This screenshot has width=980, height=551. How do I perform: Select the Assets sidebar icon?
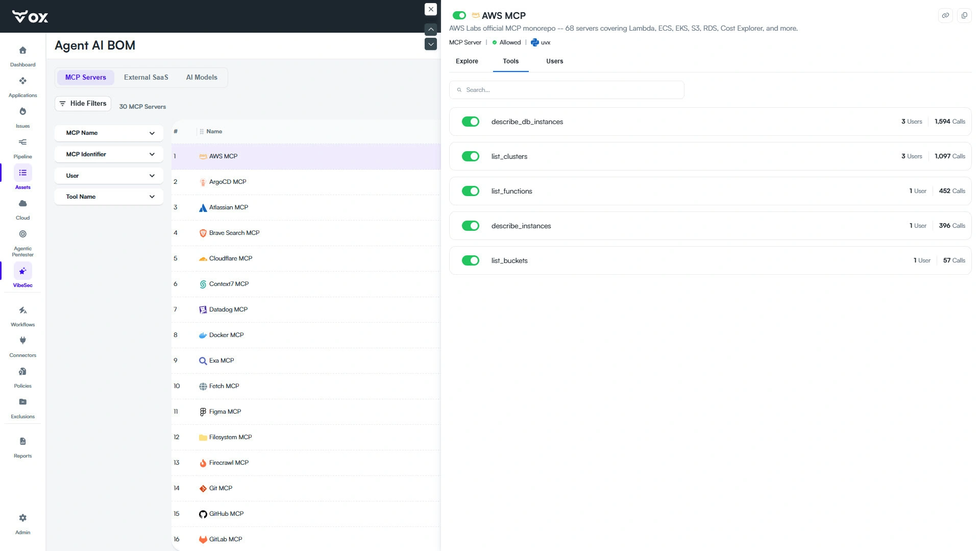point(22,173)
